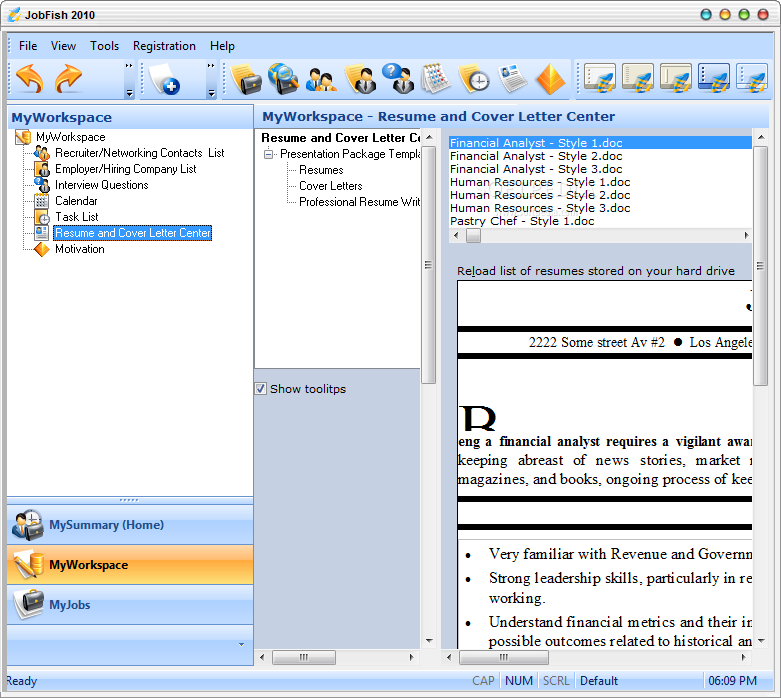Click the file list scroll-right arrow
Screen dimensions: 781x698
tap(746, 235)
